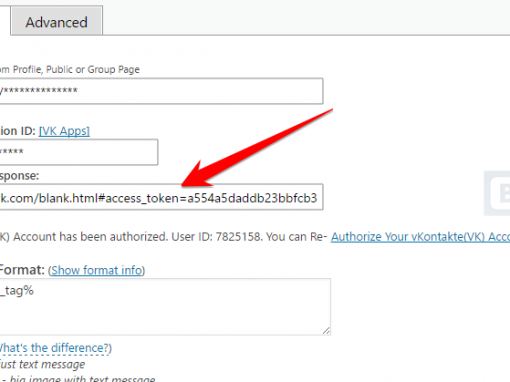Click the 'Profile, Public or Group Page' label
510x382 pixels.
tap(70, 69)
